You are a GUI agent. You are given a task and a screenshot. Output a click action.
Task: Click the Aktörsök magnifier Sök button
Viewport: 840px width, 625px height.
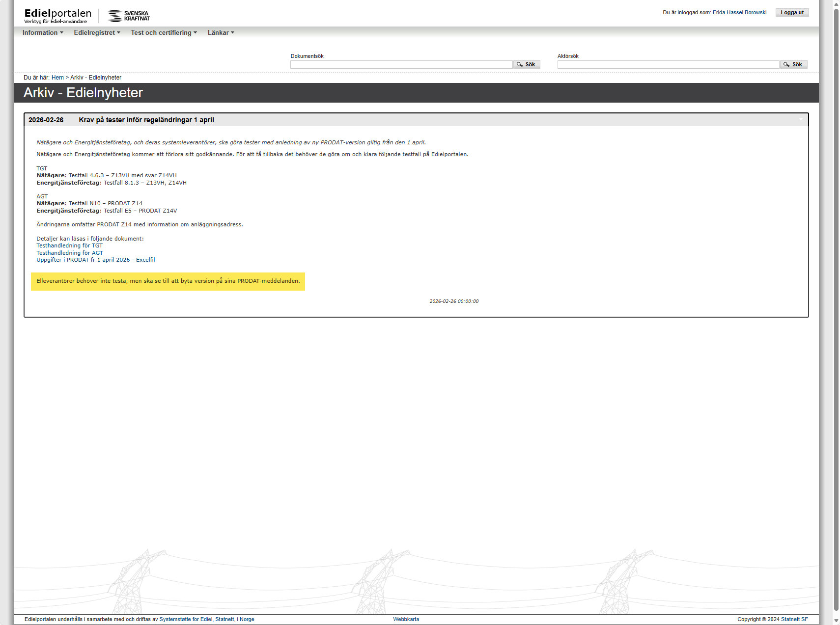pos(793,65)
